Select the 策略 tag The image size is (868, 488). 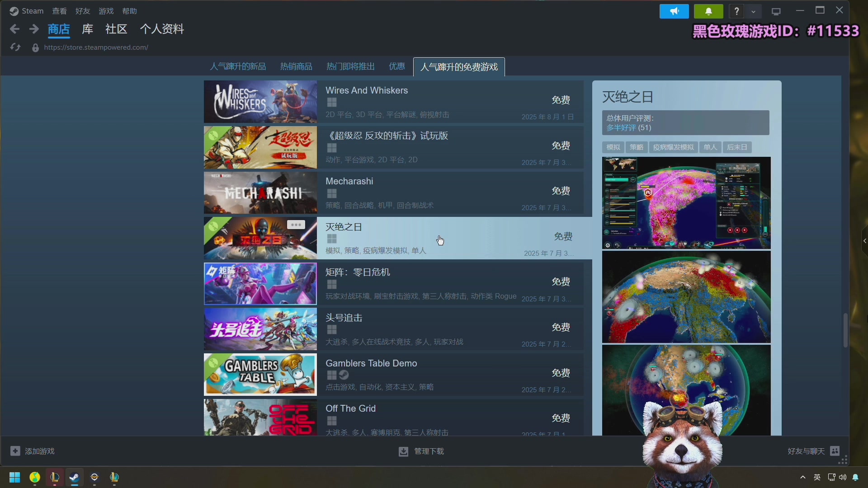coord(637,147)
